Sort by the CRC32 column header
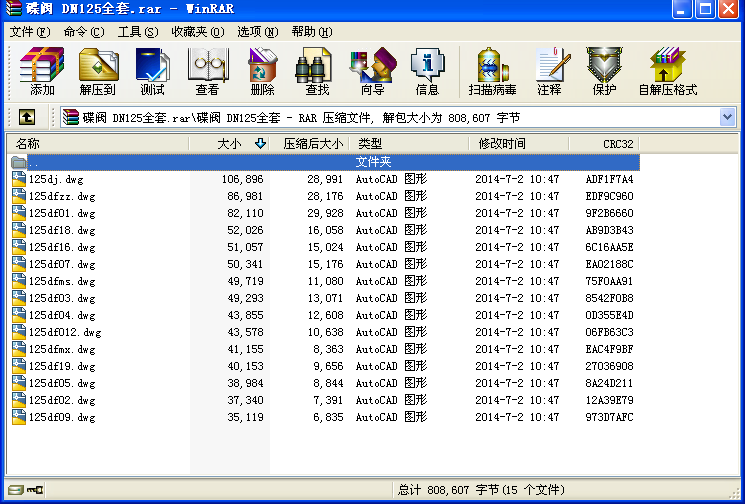 point(618,144)
